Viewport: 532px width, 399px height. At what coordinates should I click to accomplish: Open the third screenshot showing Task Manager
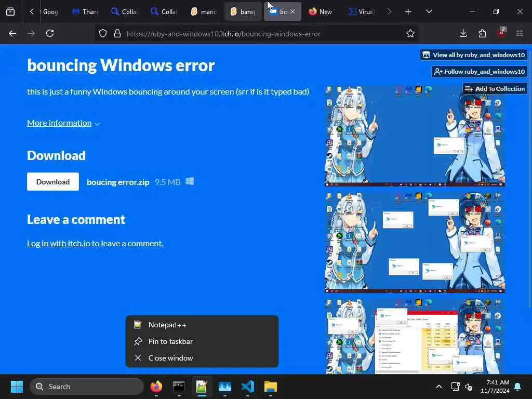415,336
